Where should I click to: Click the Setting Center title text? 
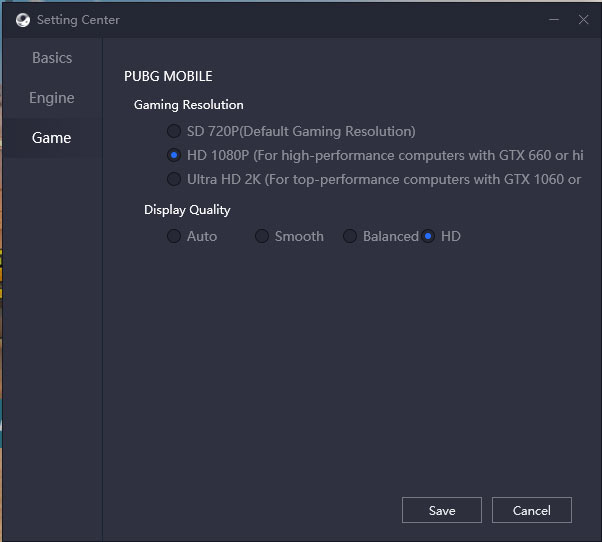78,20
